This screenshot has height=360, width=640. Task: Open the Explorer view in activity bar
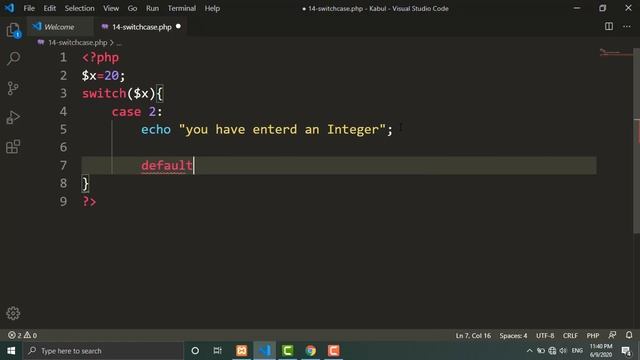click(x=13, y=30)
